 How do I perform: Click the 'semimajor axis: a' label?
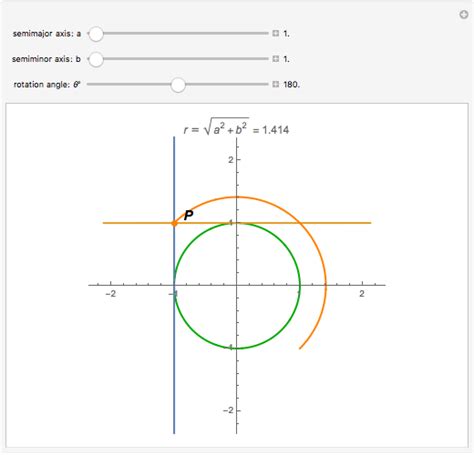[x=47, y=34]
